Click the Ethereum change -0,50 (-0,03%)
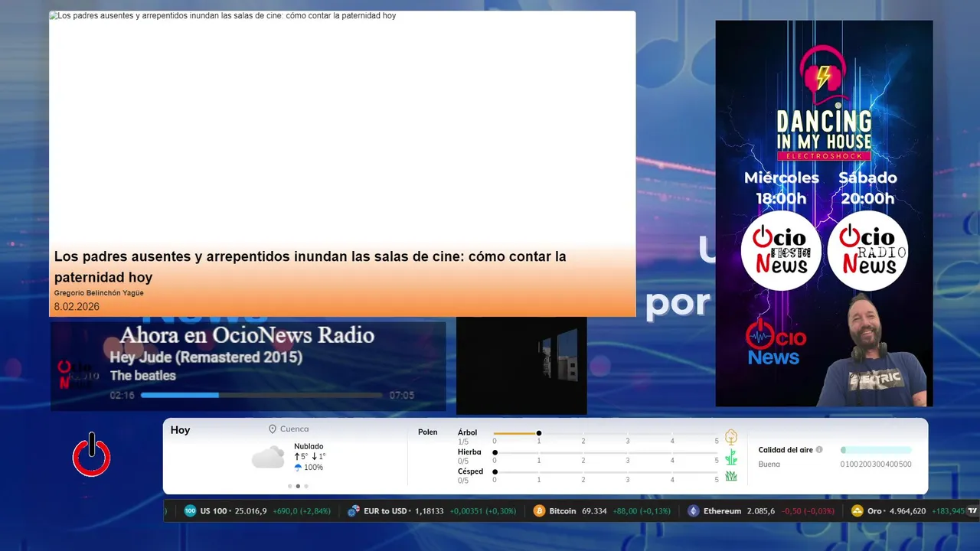The height and width of the screenshot is (551, 980). point(808,510)
